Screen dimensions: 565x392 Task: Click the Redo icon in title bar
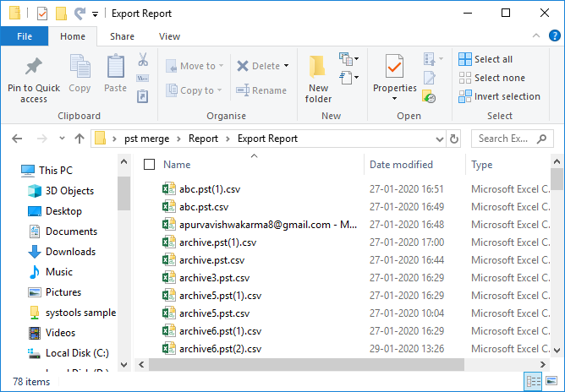click(80, 14)
